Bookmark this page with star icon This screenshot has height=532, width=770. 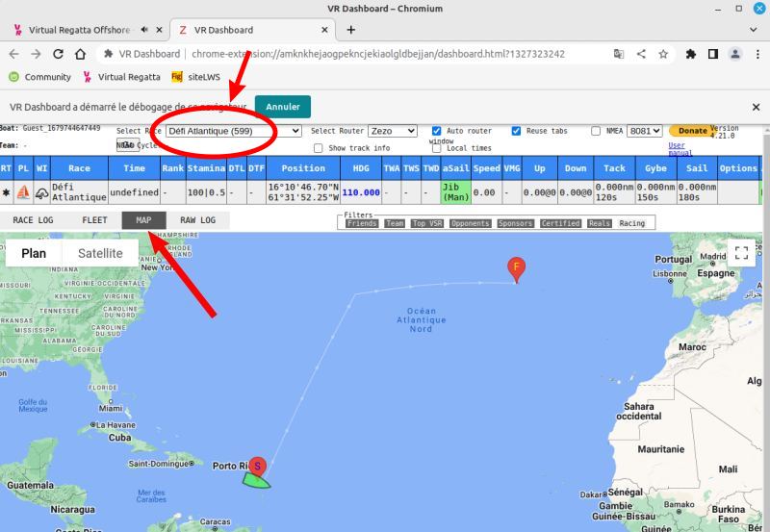(x=663, y=54)
